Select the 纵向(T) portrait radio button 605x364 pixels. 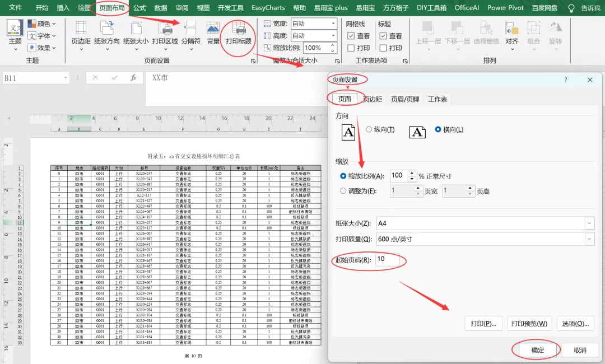[x=369, y=129]
